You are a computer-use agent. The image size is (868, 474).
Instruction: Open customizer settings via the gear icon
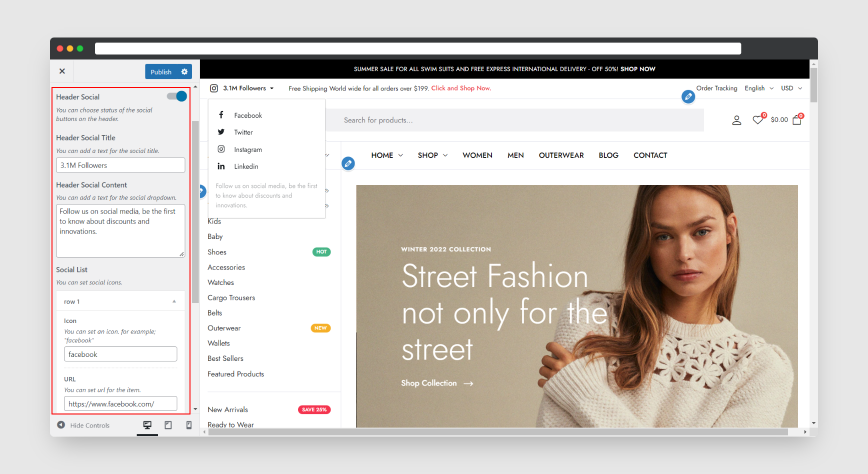point(184,71)
